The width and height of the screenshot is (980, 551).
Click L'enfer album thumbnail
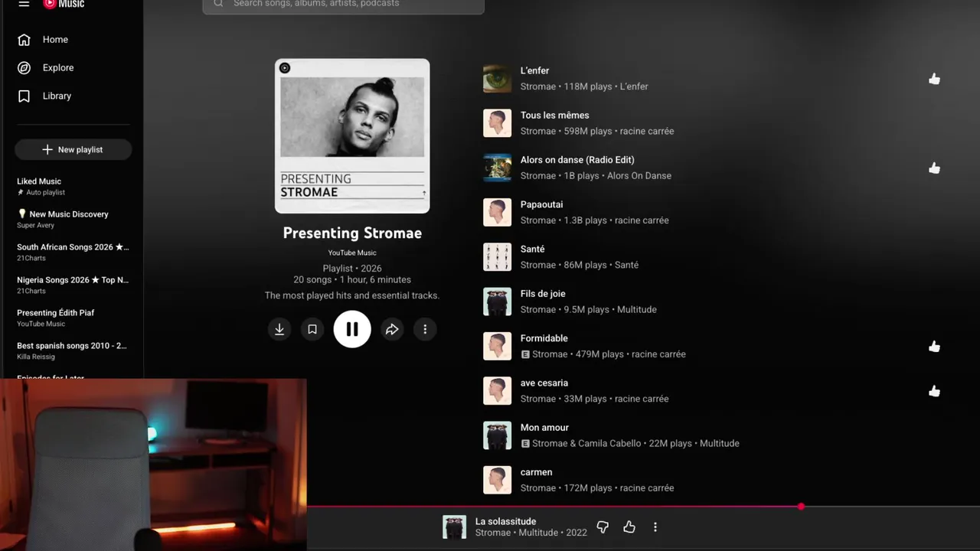click(x=497, y=79)
